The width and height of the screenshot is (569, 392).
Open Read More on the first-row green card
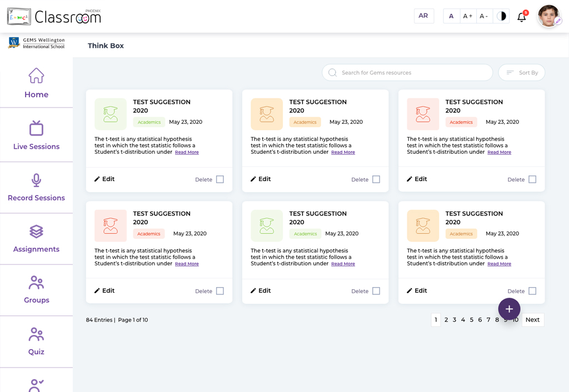(x=187, y=152)
